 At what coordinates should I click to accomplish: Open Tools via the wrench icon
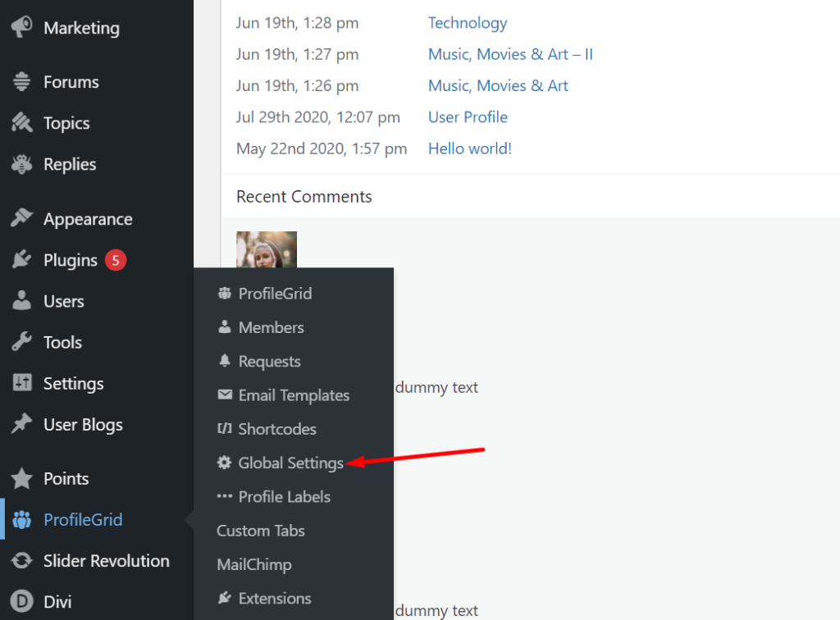point(23,342)
